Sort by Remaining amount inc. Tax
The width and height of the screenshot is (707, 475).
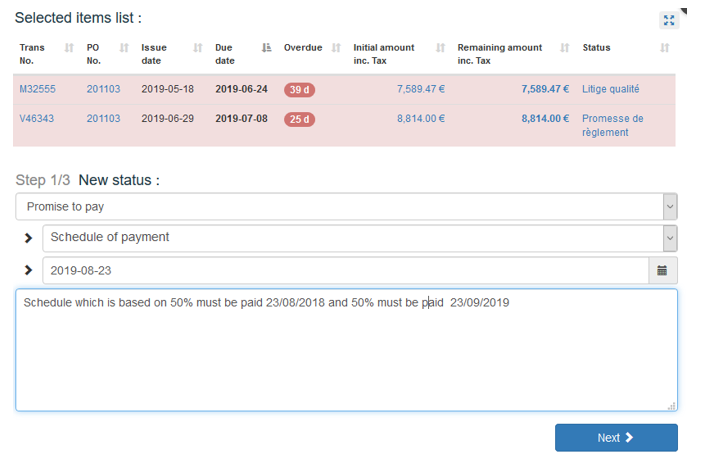565,48
